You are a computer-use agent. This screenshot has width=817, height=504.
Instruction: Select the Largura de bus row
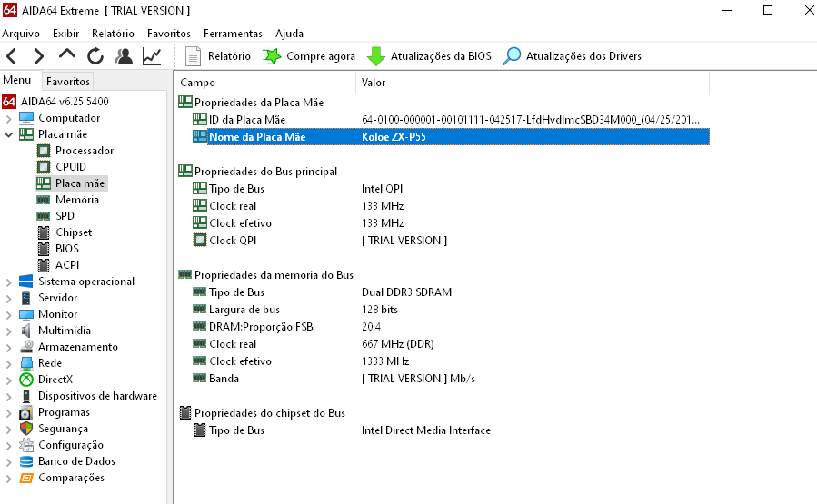coord(451,310)
